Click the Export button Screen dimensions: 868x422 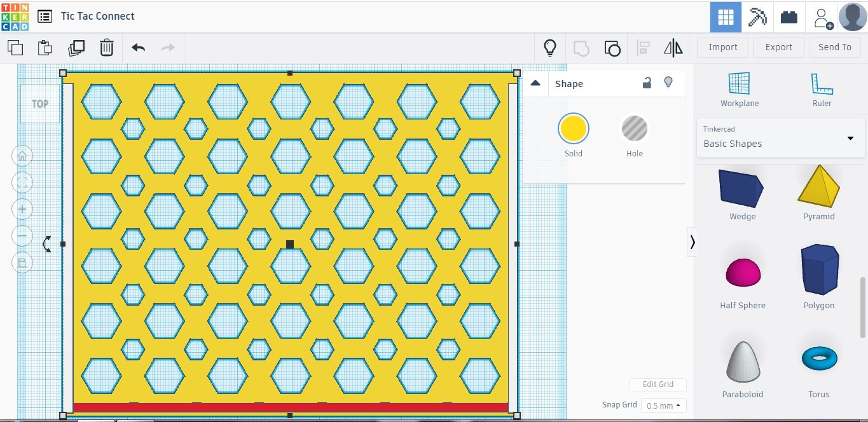[x=779, y=47]
